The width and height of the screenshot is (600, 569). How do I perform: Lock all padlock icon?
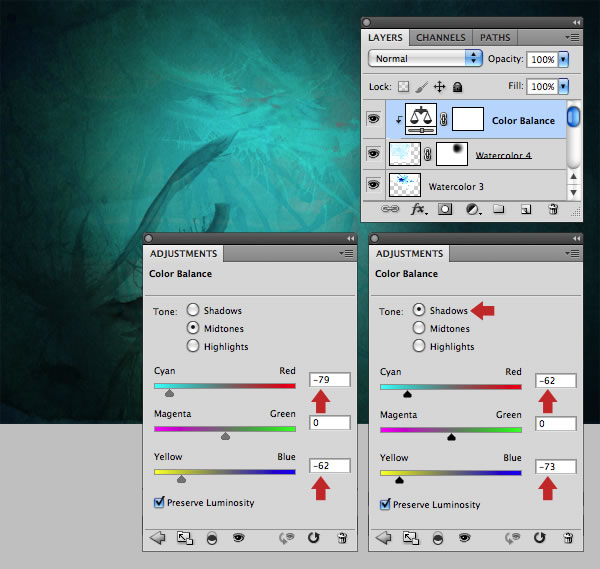tap(458, 87)
